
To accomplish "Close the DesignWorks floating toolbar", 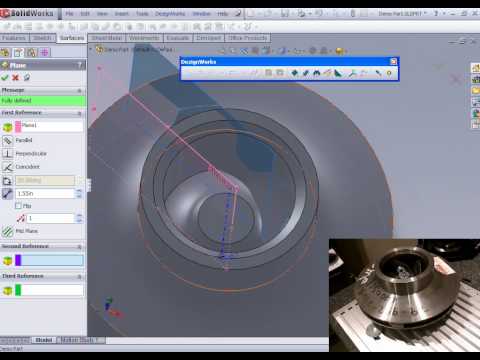I will pyautogui.click(x=393, y=61).
